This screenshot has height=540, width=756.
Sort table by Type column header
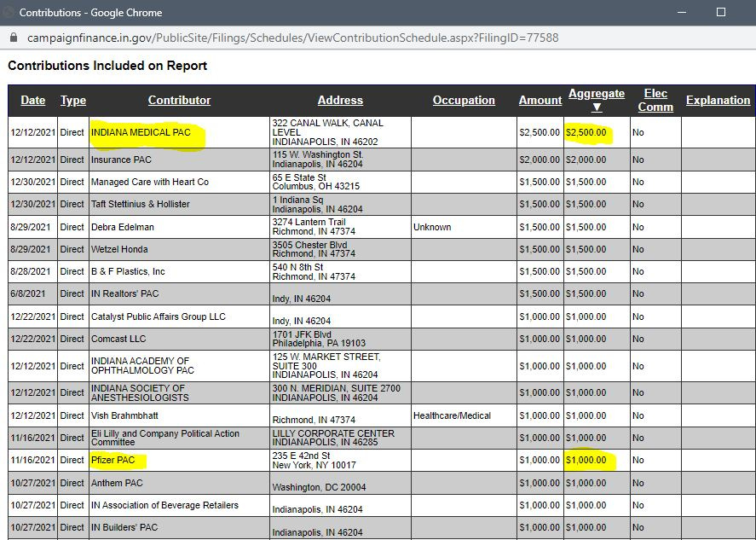point(72,101)
